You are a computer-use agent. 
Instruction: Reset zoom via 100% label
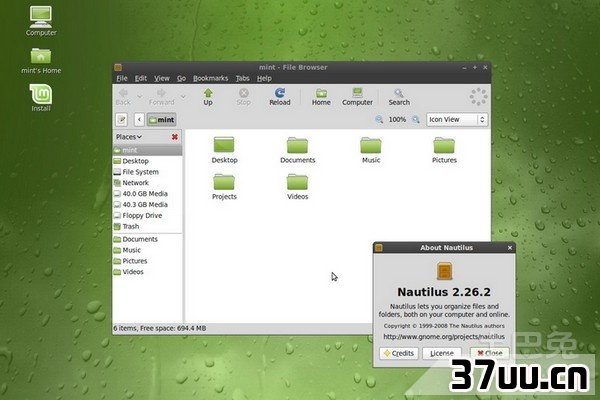tap(397, 119)
